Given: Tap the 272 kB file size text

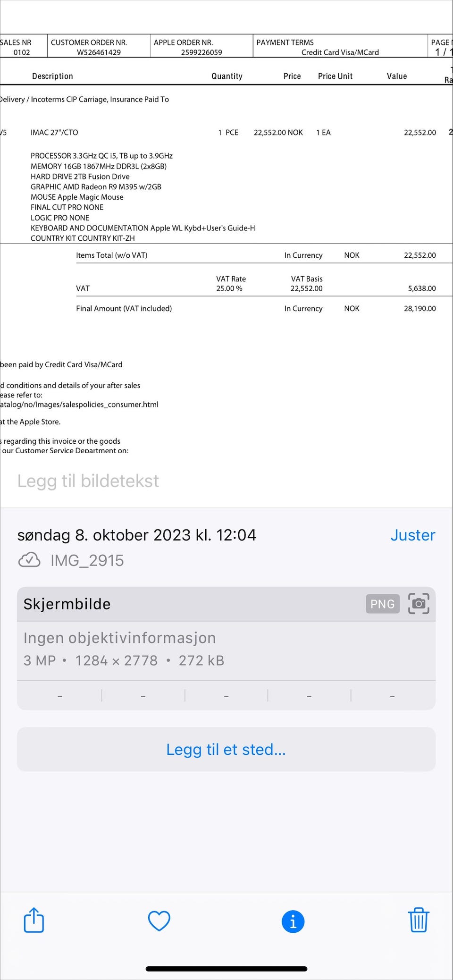Looking at the screenshot, I should pos(201,660).
